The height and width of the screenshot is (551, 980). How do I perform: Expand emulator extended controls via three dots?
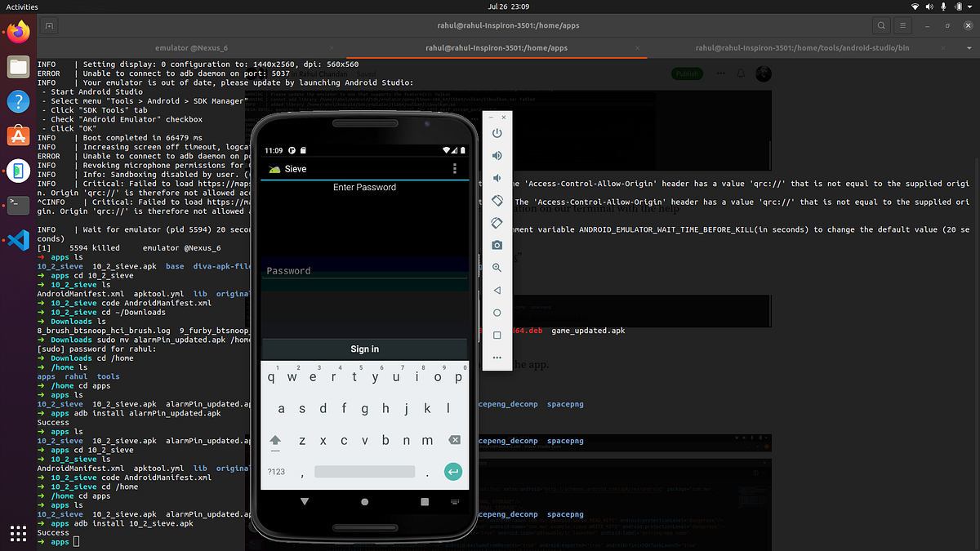[x=497, y=357]
